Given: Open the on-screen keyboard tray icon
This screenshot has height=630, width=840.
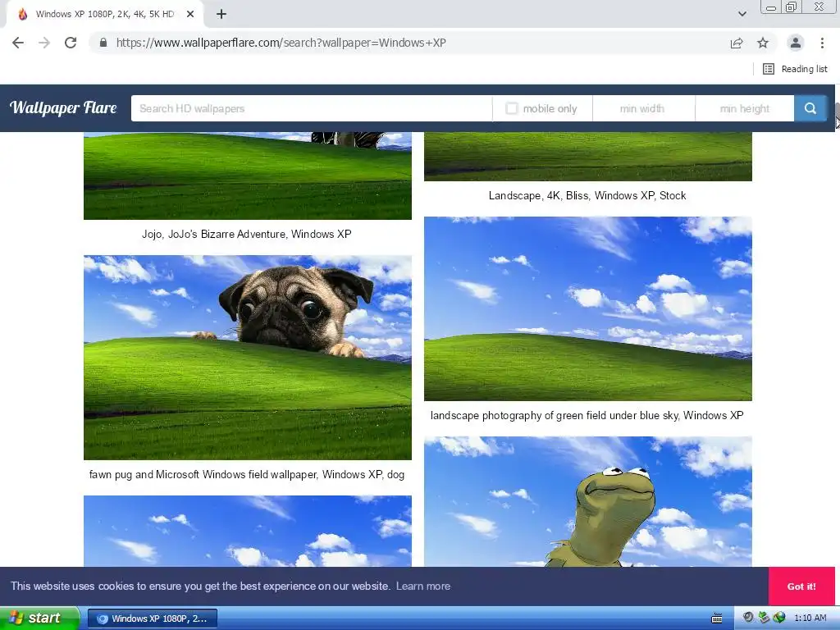Looking at the screenshot, I should tap(717, 619).
